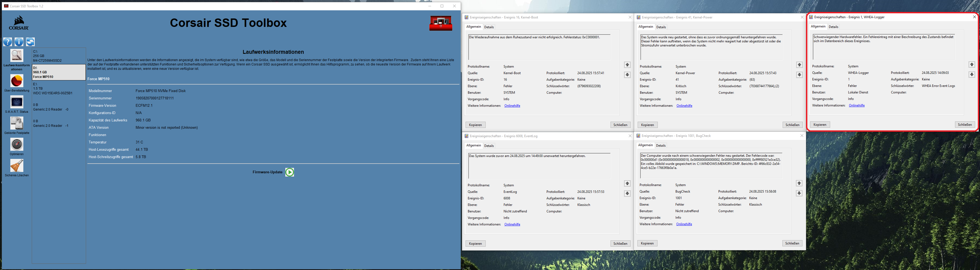Switch to Details tab in WHEA-Logger window

pos(833,27)
